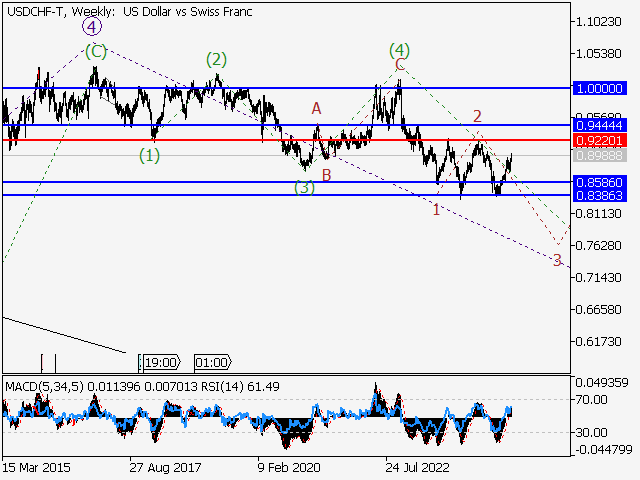Screen dimensions: 640x480
Task: Click the red B wave label
Action: 327,175
